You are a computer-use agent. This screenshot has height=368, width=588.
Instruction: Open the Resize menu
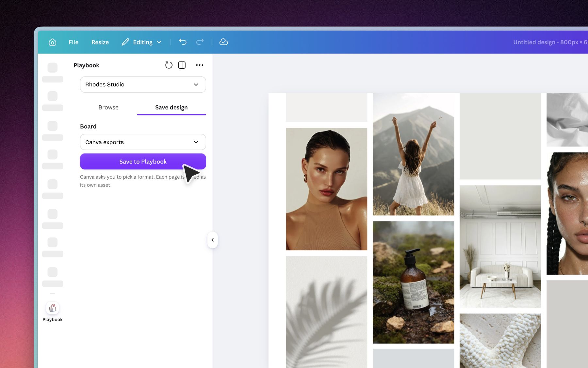(x=100, y=42)
